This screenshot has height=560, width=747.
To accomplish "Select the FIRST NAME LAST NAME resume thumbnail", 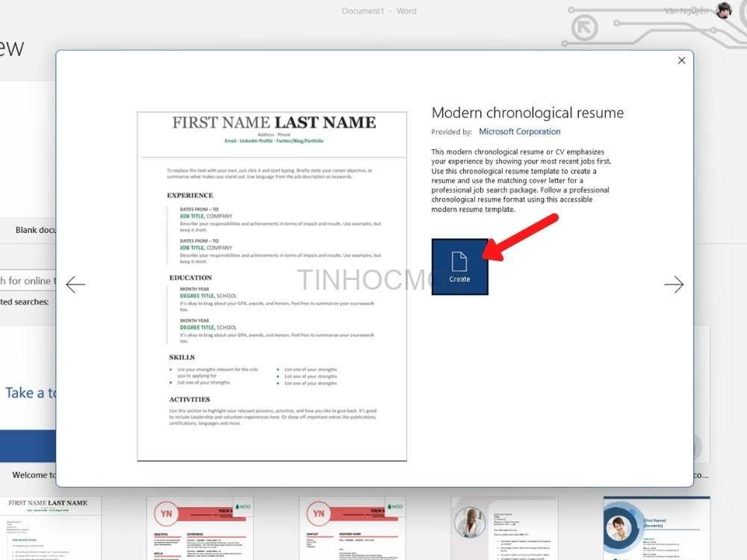I will [x=50, y=528].
